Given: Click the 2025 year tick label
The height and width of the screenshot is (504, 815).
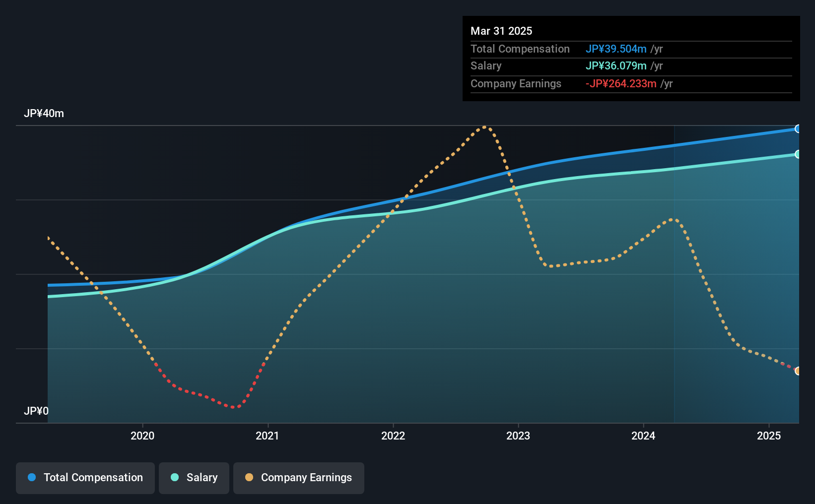Looking at the screenshot, I should point(769,436).
